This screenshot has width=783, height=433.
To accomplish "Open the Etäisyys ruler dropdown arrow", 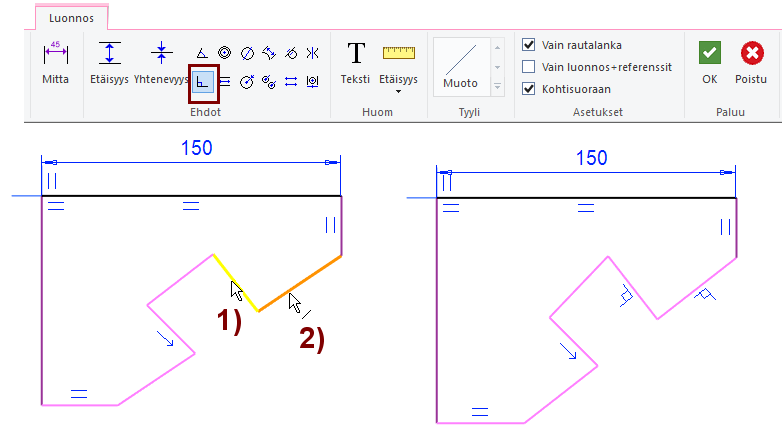I will pos(399,92).
